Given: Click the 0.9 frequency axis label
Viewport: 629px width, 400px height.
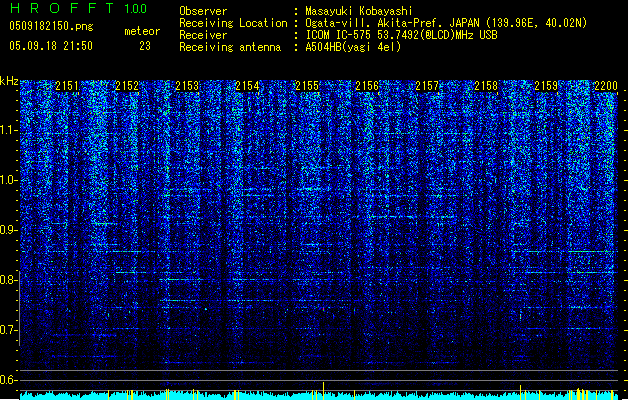Looking at the screenshot, I should coord(8,230).
